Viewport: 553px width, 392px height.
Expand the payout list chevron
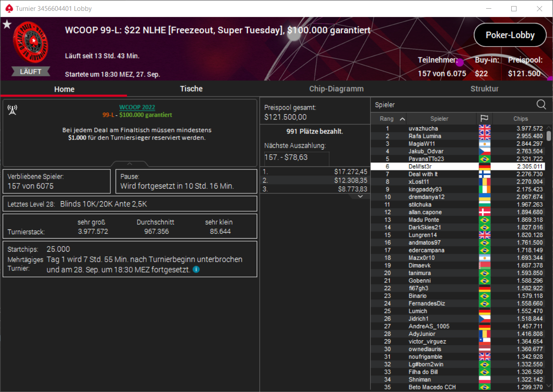point(360,196)
